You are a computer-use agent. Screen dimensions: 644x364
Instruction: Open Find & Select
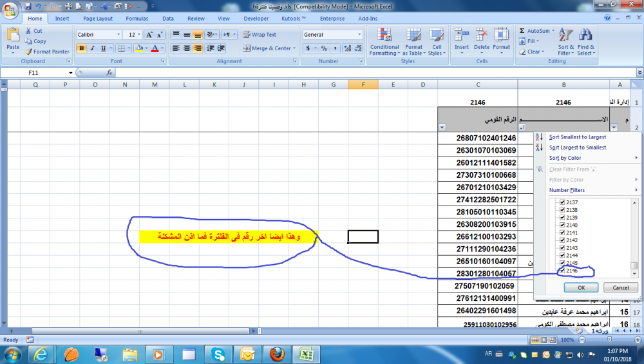point(585,41)
